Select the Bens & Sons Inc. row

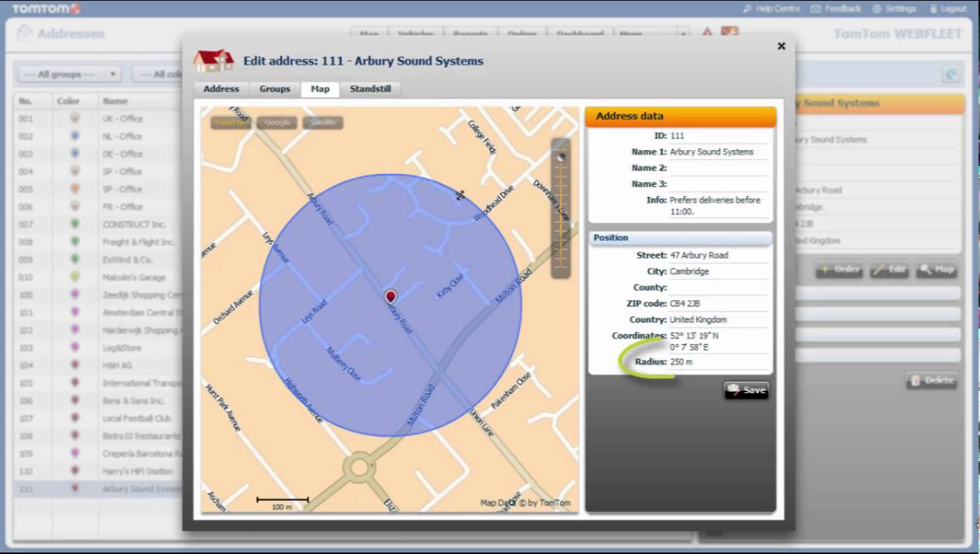[99, 400]
